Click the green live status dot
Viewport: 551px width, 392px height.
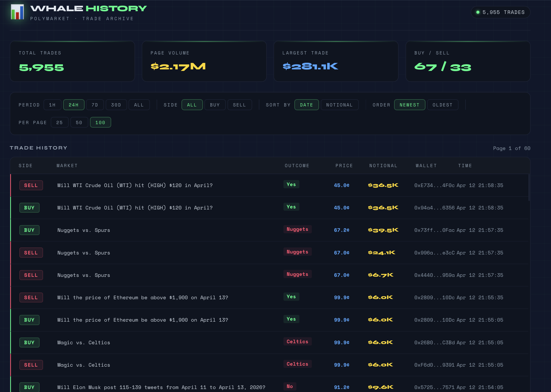(478, 12)
